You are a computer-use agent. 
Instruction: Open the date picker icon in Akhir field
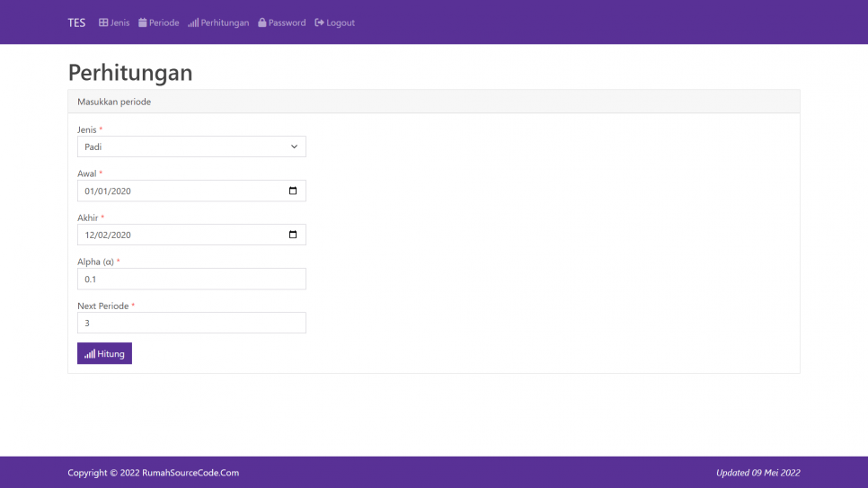(293, 235)
